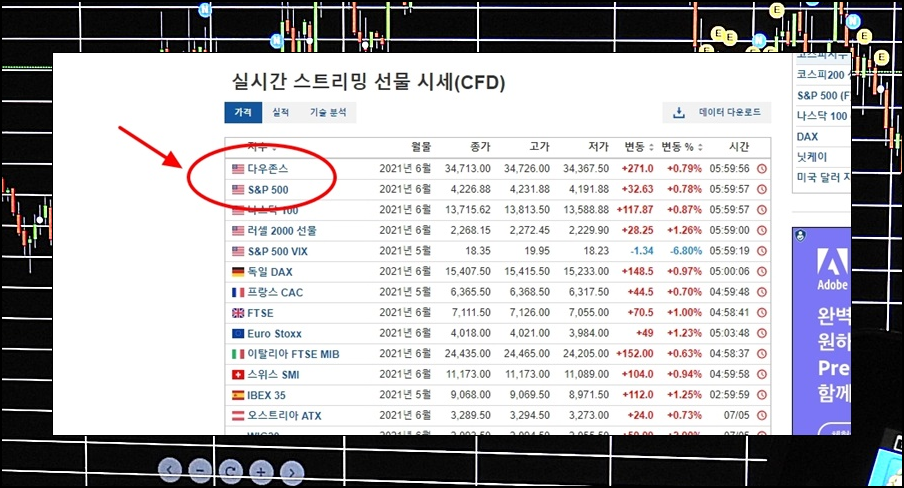Click the 실시간 스트리밍 선물 시세(CFD) heading

tap(368, 82)
